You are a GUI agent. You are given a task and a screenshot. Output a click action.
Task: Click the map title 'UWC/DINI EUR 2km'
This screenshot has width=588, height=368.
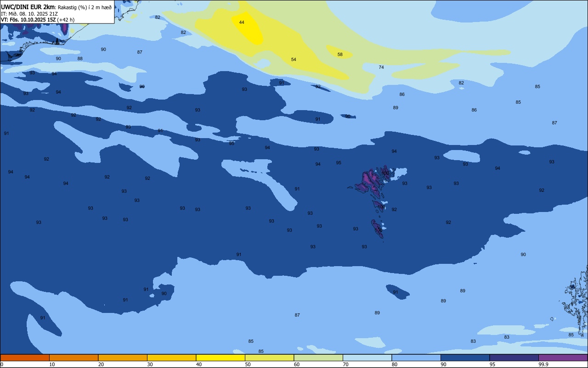coord(28,7)
